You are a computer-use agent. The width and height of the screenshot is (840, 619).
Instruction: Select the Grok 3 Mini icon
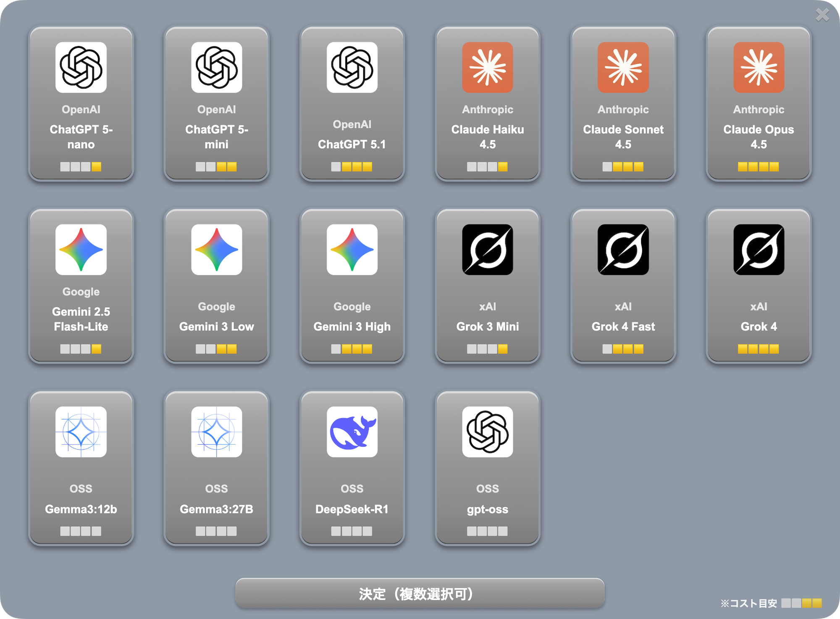[x=487, y=250]
